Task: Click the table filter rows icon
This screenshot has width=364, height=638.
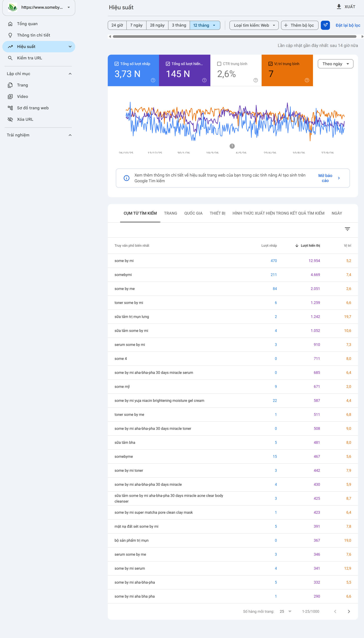Action: pos(347,229)
